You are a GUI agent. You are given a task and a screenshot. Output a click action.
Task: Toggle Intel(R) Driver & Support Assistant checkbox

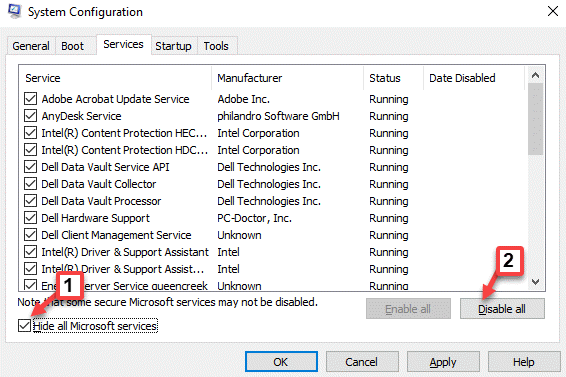coord(30,251)
